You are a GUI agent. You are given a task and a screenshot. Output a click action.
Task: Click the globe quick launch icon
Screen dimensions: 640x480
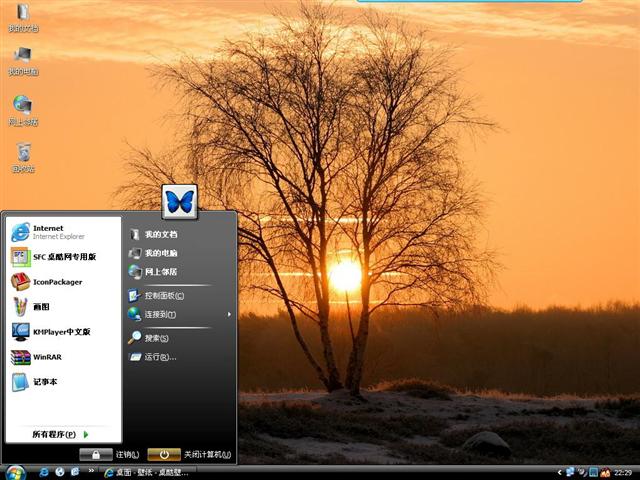pos(60,472)
